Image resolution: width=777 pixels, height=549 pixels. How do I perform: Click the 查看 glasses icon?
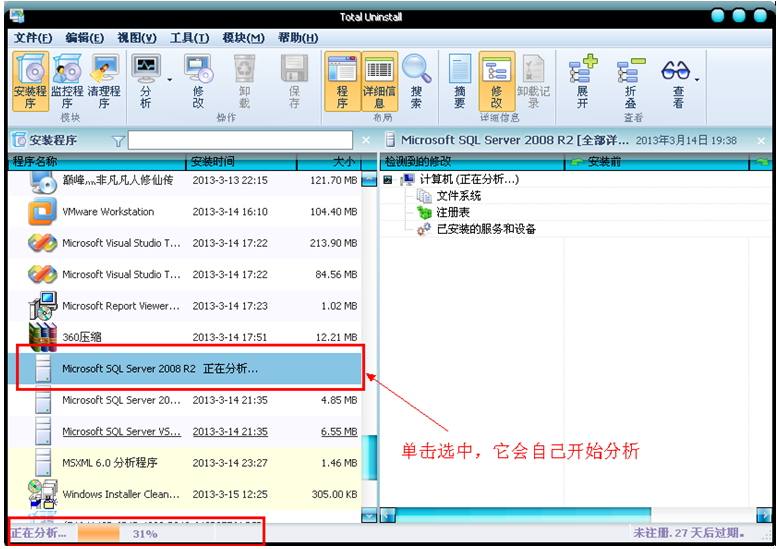click(x=676, y=82)
